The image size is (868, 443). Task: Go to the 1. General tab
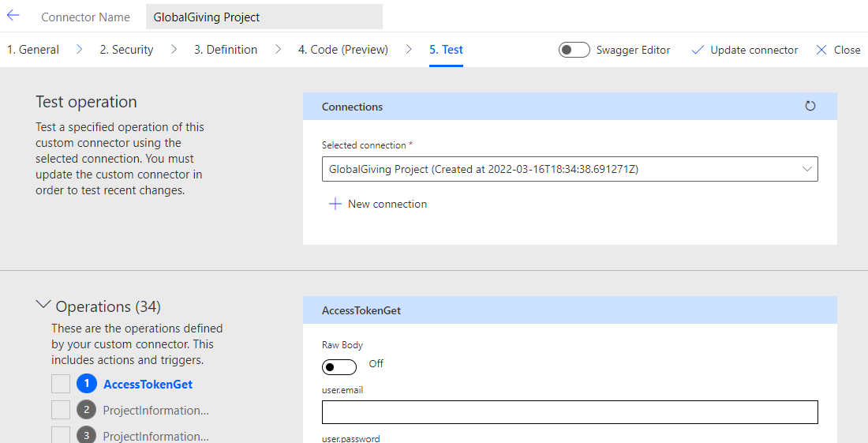coord(32,49)
